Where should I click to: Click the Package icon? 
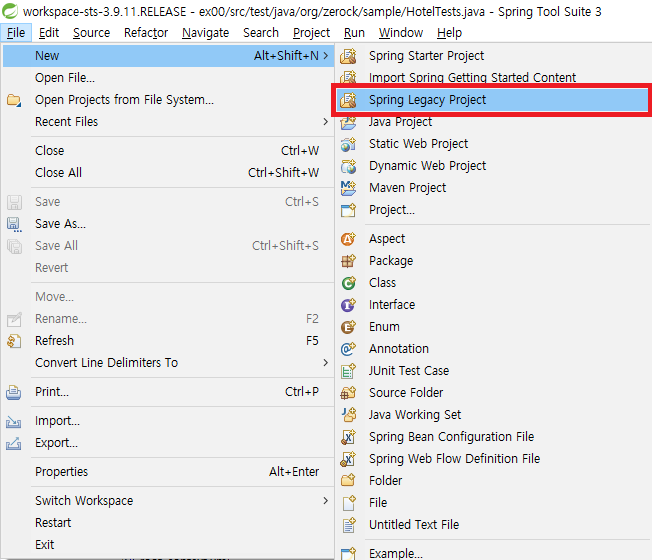348,261
